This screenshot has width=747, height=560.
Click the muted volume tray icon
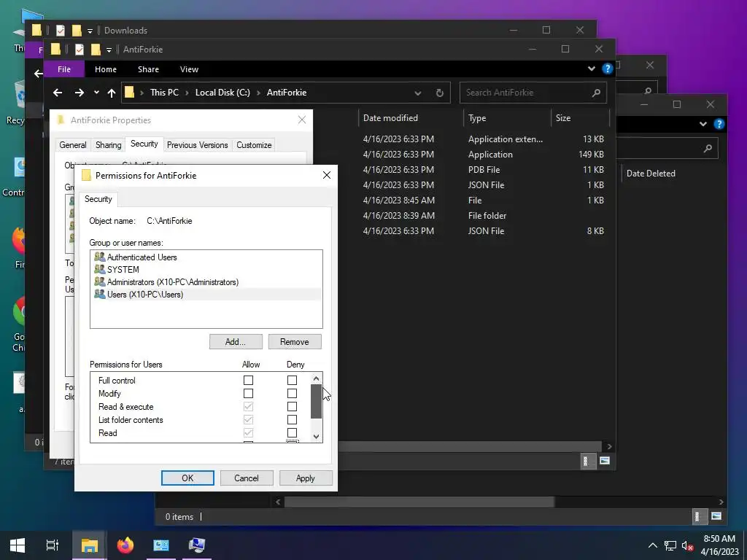687,545
